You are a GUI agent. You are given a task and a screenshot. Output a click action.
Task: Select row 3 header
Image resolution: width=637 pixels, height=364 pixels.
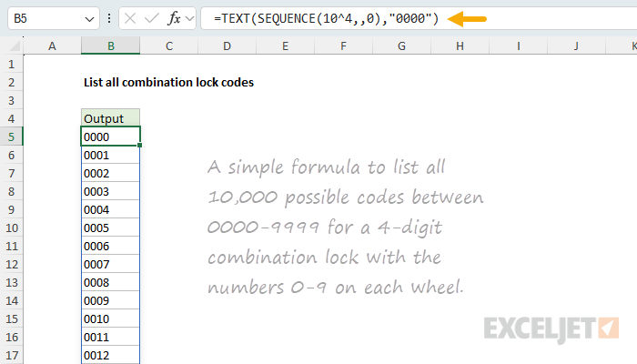point(11,100)
